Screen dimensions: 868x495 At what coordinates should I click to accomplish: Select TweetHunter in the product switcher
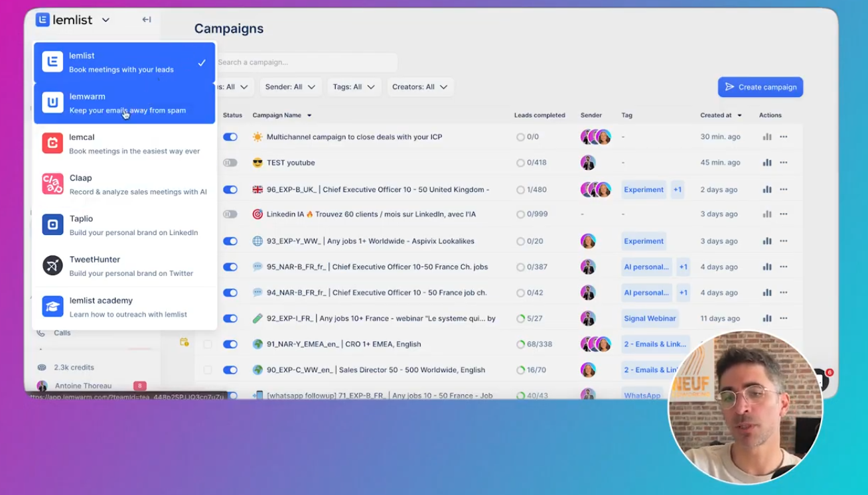pyautogui.click(x=125, y=266)
